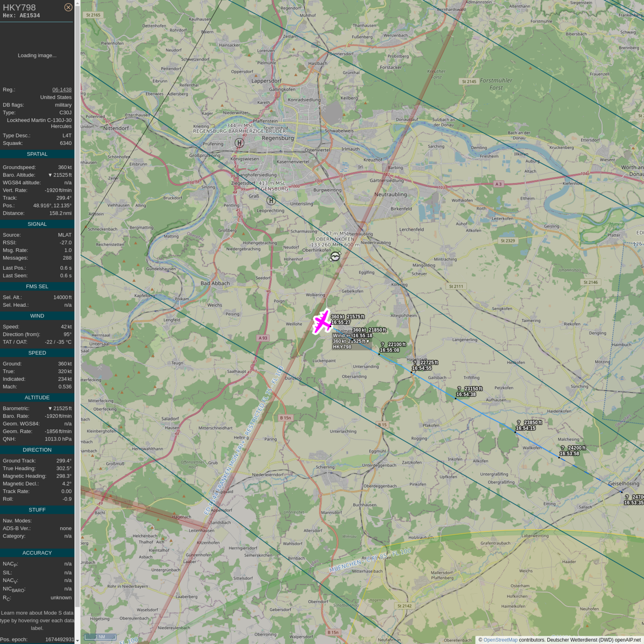
Task: Click the 1 NM map scale bar
Action: [x=100, y=636]
